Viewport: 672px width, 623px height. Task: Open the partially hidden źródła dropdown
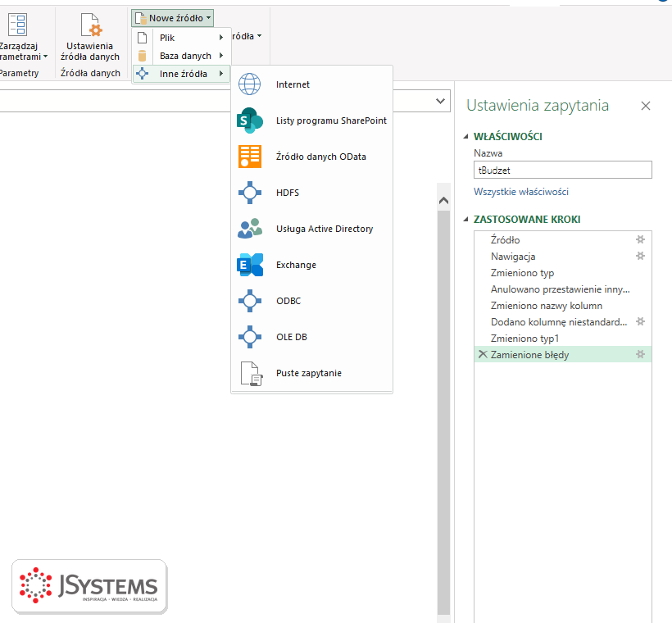click(x=247, y=36)
